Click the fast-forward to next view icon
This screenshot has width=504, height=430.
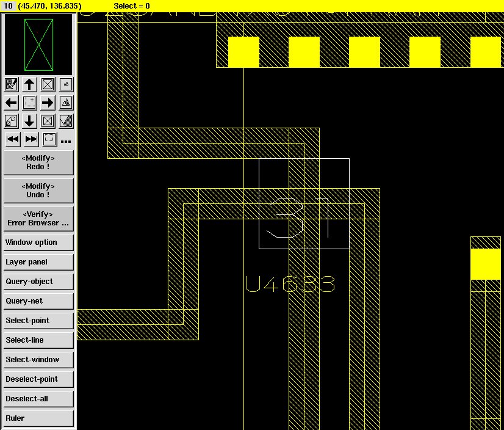click(31, 139)
